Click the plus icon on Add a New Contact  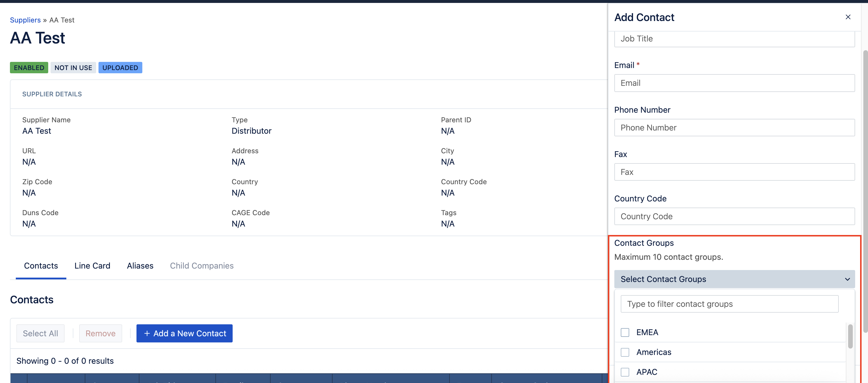(x=147, y=333)
